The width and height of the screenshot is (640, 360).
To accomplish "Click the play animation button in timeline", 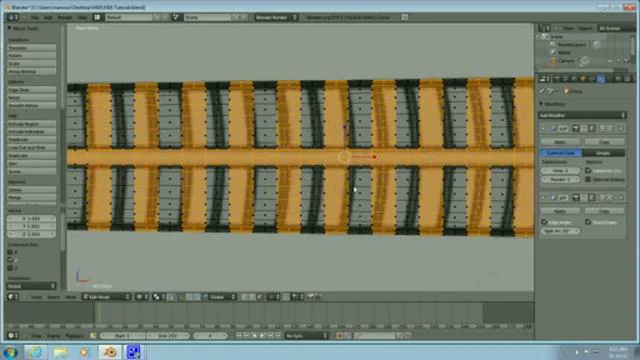I will coord(262,336).
